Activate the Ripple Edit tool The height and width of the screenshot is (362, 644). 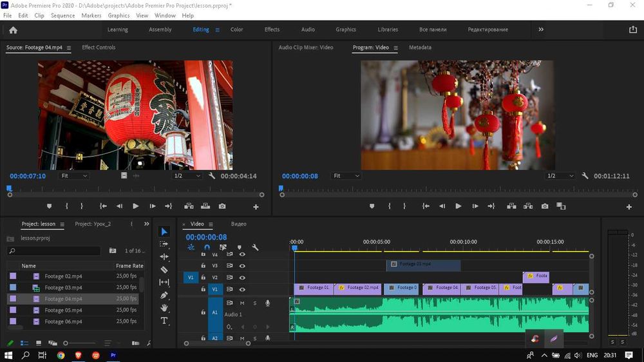pyautogui.click(x=164, y=257)
